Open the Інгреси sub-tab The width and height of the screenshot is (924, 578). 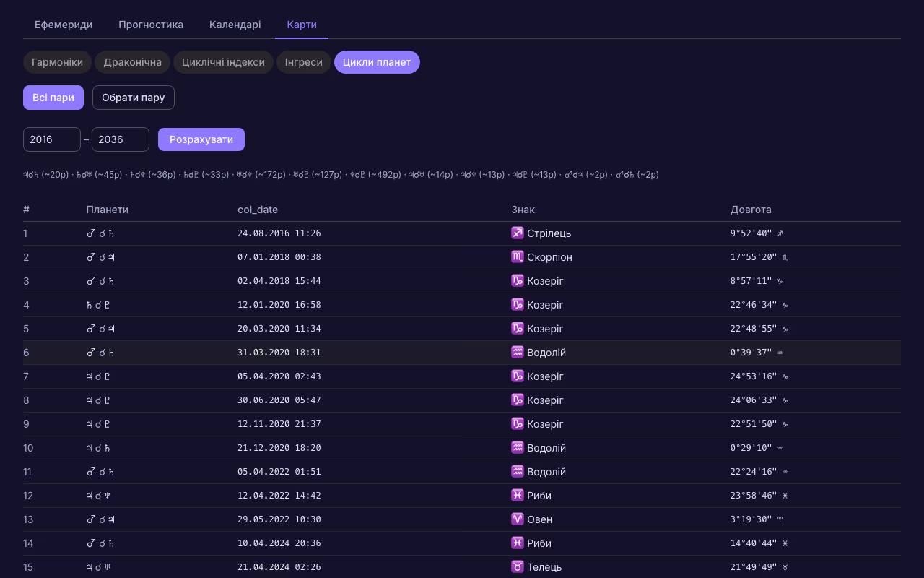coord(304,62)
